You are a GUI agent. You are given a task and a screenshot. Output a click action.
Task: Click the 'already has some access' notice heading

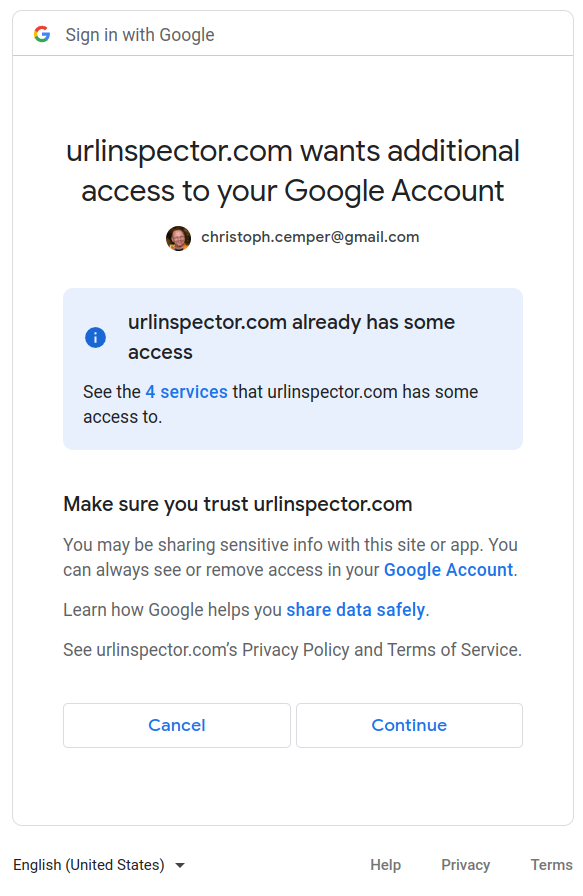291,337
